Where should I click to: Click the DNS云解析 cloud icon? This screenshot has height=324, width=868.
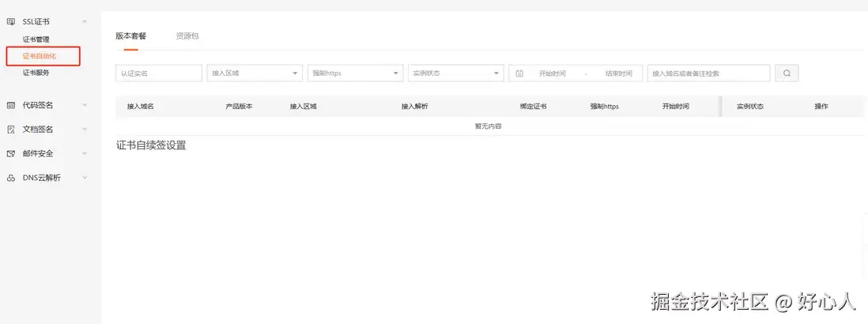(10, 178)
